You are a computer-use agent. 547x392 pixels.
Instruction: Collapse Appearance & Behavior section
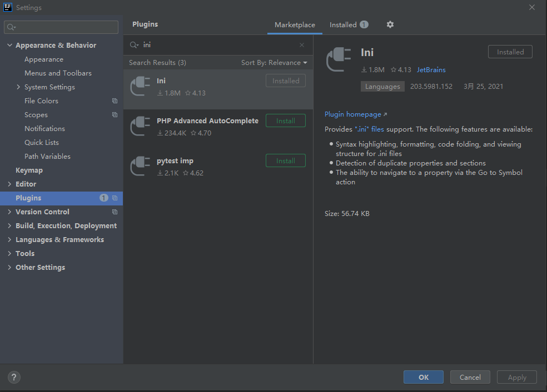click(10, 46)
